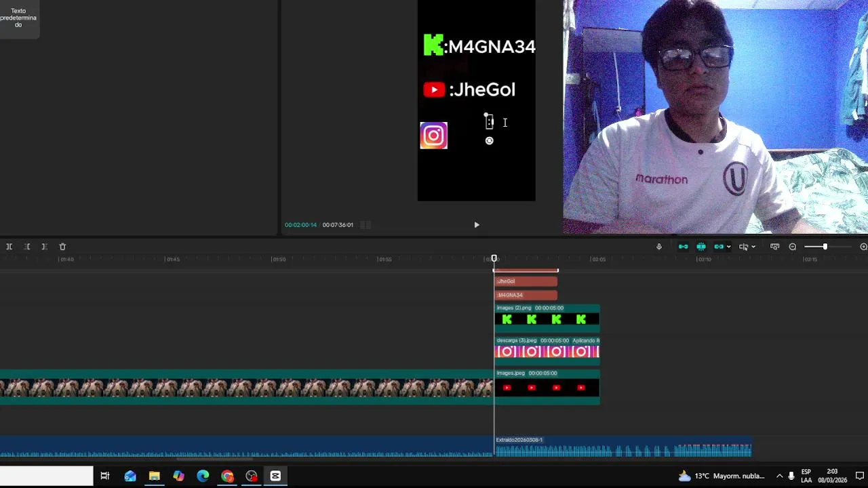Select the :JheGol text clip on the timeline
Screen dimensions: 868x488
(x=526, y=281)
